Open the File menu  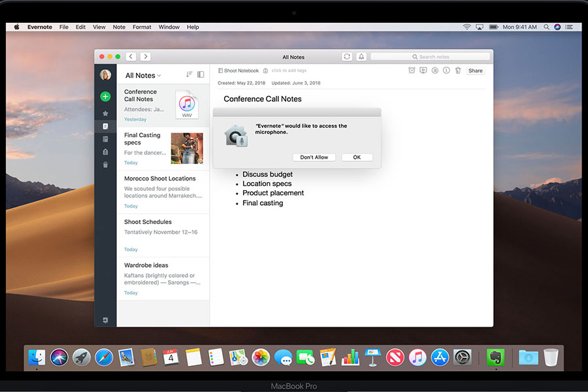[x=64, y=27]
